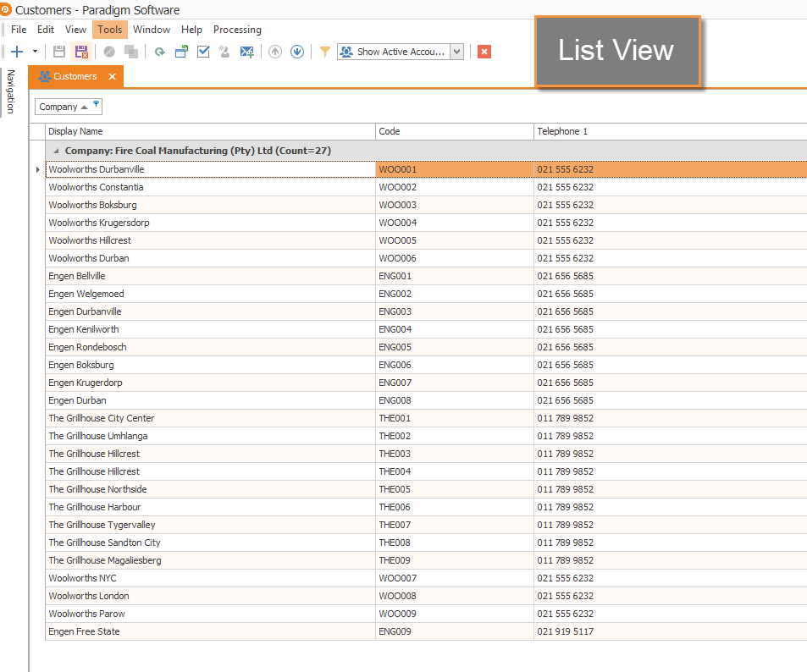
Task: Click the orange filter funnel icon
Action: 324,51
